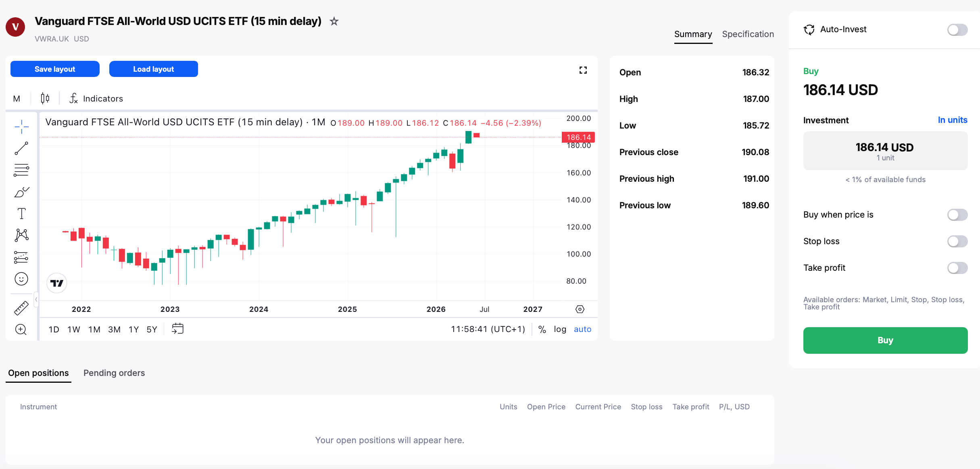Toggle auto scale mode
Viewport: 980px width, 469px height.
[582, 329]
